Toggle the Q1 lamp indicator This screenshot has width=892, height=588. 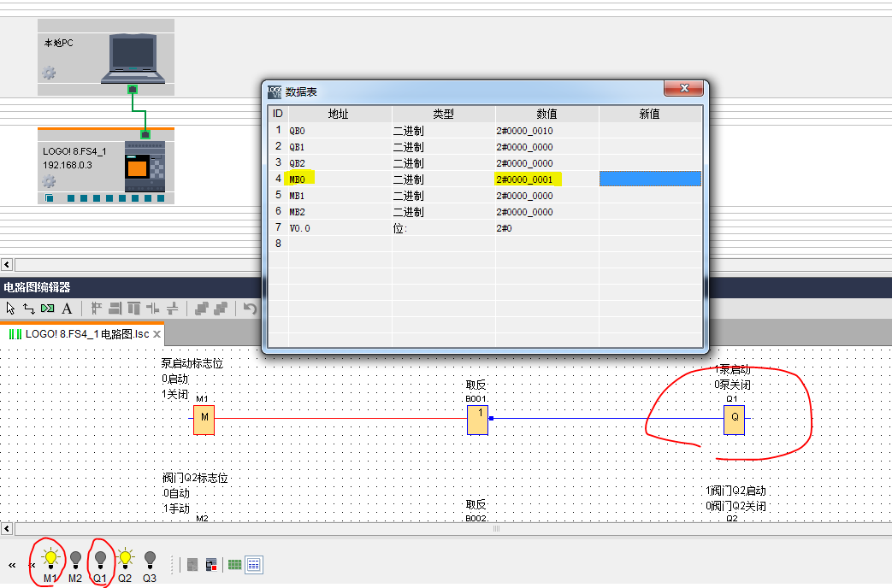click(x=100, y=560)
